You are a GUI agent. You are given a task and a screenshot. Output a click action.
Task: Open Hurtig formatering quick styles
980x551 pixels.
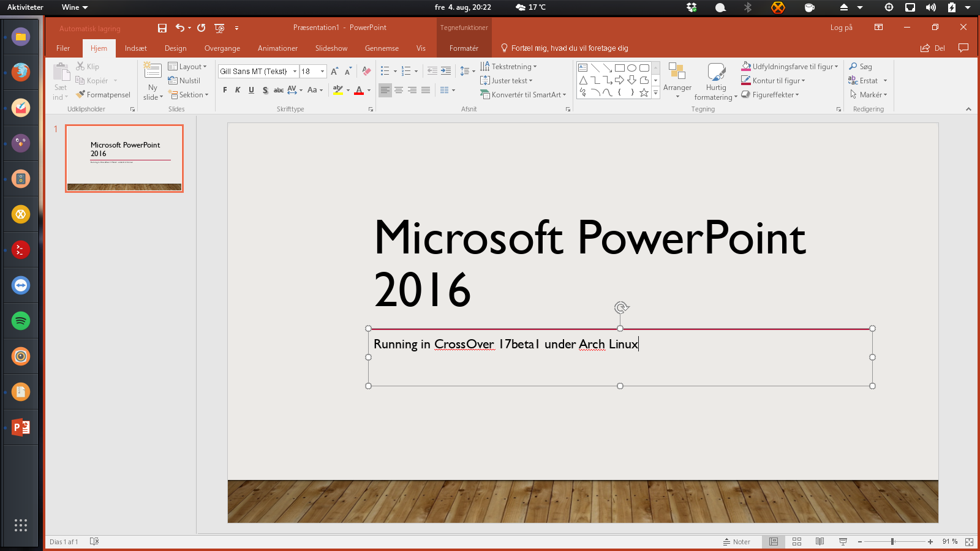(x=715, y=81)
